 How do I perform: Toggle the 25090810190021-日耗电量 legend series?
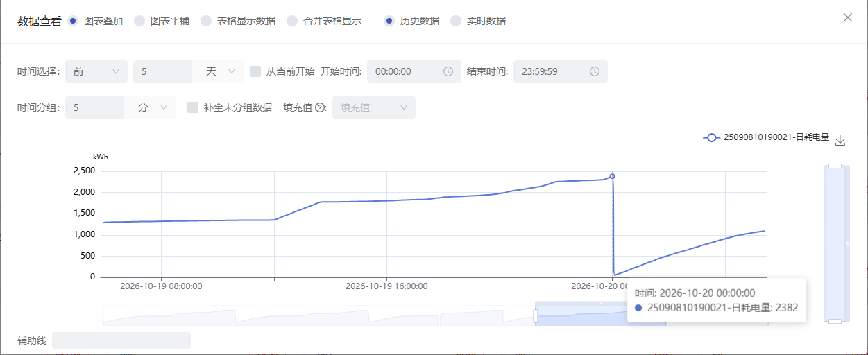tap(766, 137)
